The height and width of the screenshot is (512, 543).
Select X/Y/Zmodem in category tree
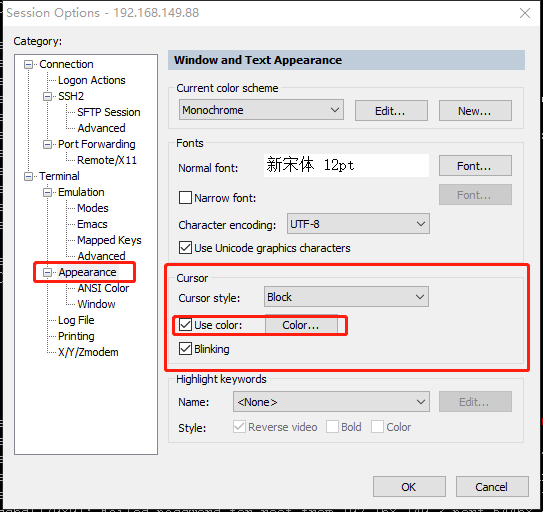(88, 352)
